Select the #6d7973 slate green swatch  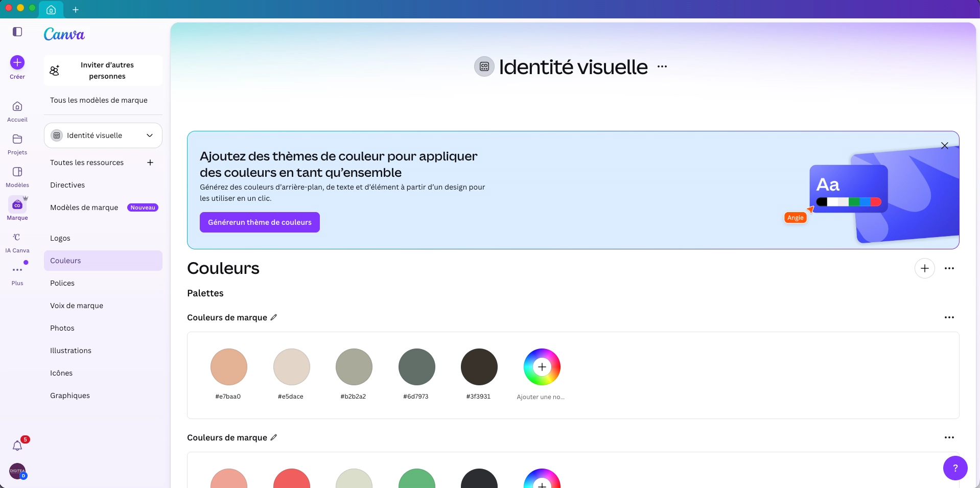click(417, 367)
